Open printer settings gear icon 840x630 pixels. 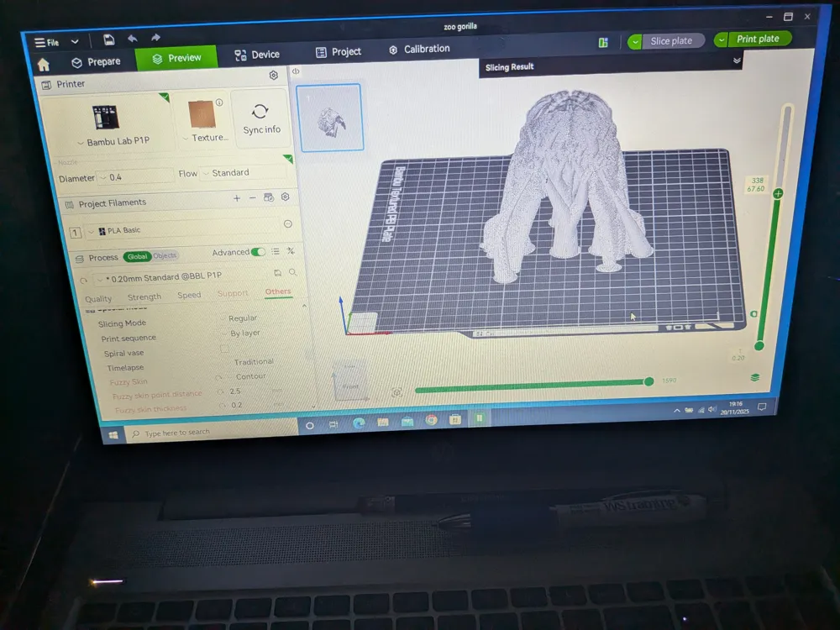[x=273, y=75]
